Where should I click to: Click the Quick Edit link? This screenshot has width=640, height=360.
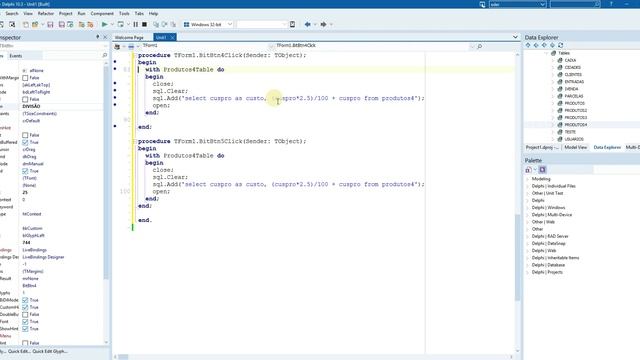point(19,351)
